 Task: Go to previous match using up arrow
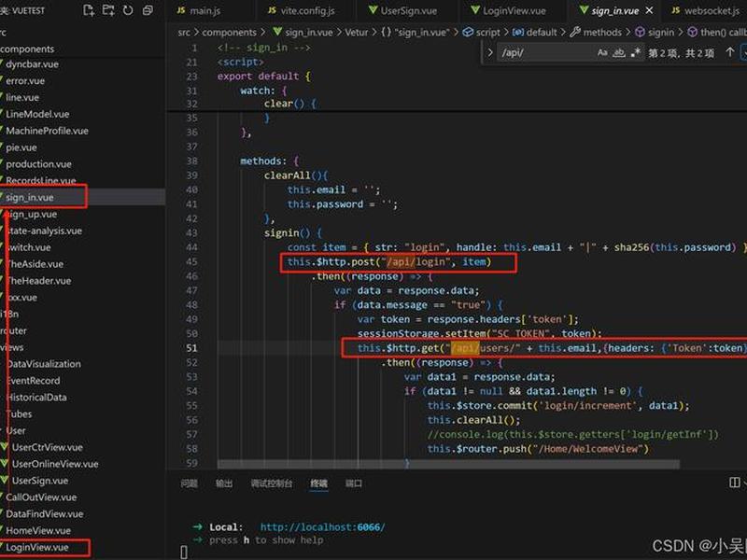coord(729,52)
